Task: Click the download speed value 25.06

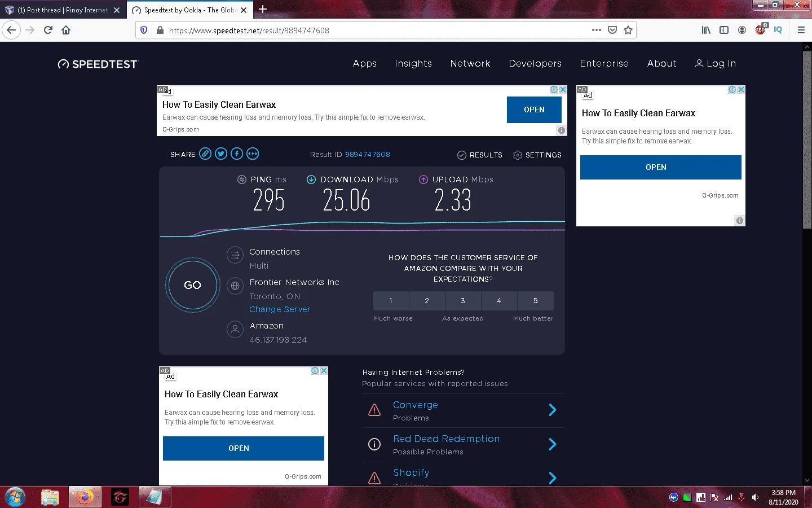Action: 346,200
